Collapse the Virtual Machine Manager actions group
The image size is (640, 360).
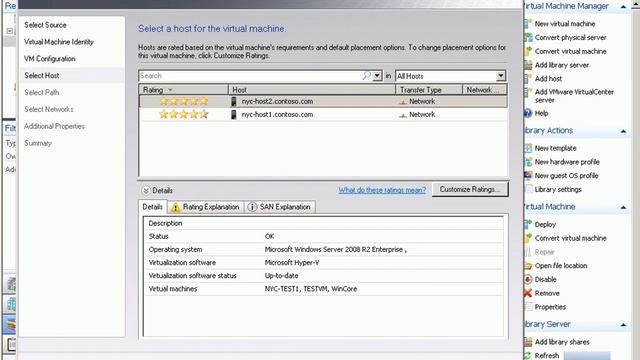[x=623, y=7]
